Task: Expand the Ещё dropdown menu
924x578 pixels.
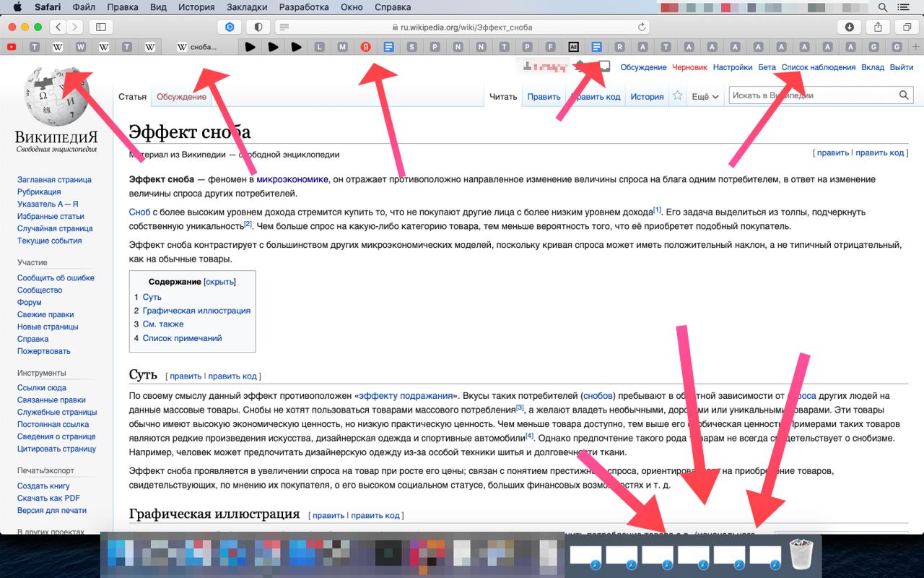Action: 705,97
